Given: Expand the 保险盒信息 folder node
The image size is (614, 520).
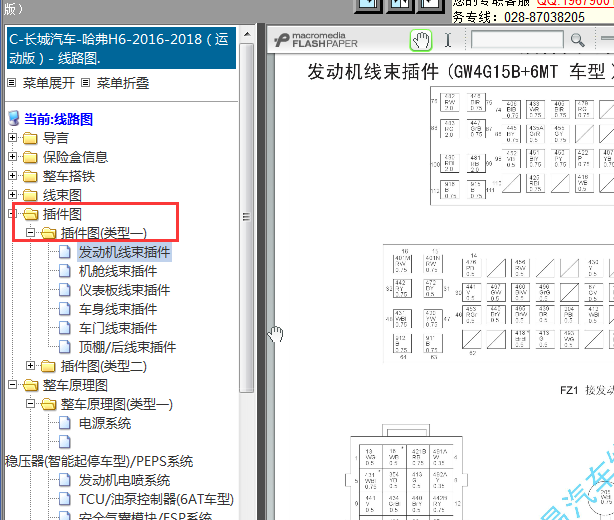Looking at the screenshot, I should (13, 157).
